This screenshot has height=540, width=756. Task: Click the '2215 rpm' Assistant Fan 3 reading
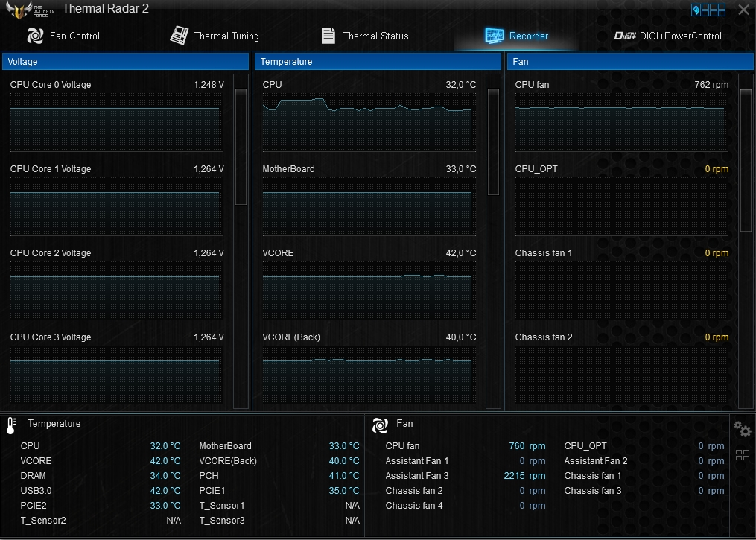point(524,477)
